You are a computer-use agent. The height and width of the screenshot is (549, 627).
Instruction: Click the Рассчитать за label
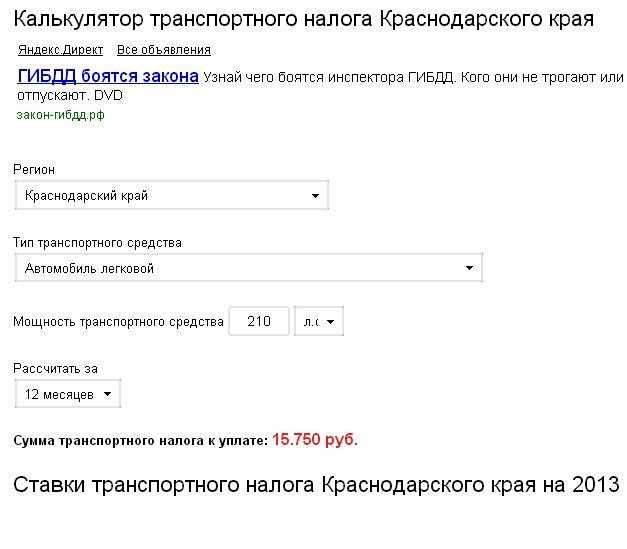coord(56,368)
